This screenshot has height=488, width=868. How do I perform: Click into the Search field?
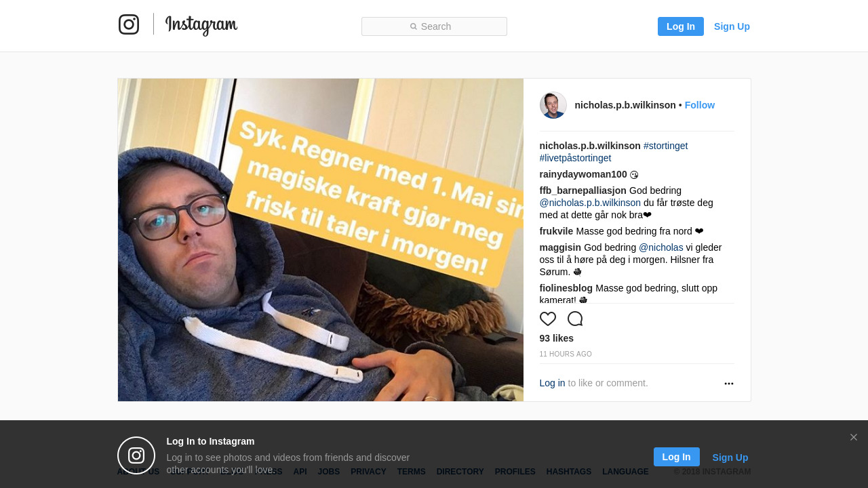(434, 26)
